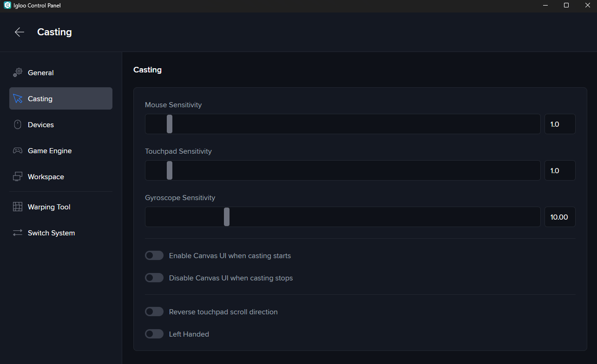Viewport: 597px width, 364px height.
Task: Click the Game Engine controller icon
Action: [18, 150]
